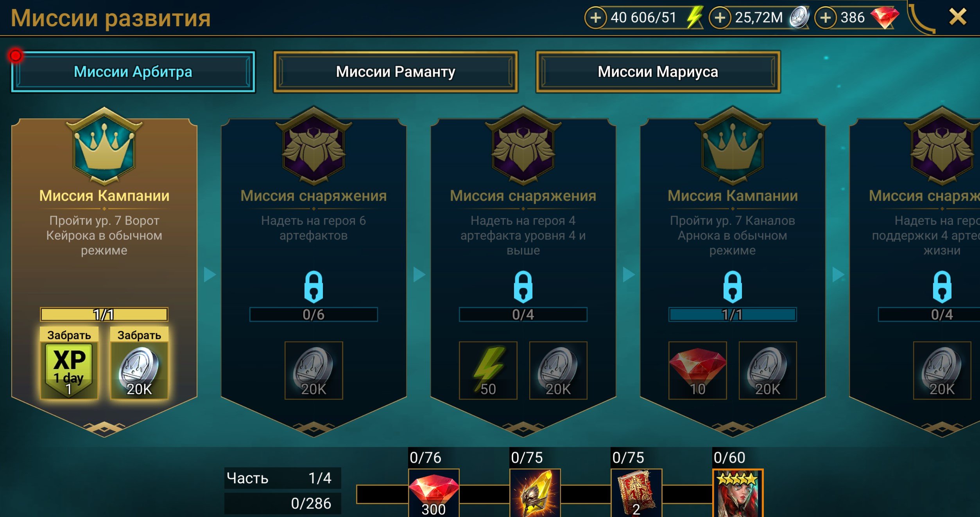Add more energy with plus icon
This screenshot has height=517, width=980.
595,18
